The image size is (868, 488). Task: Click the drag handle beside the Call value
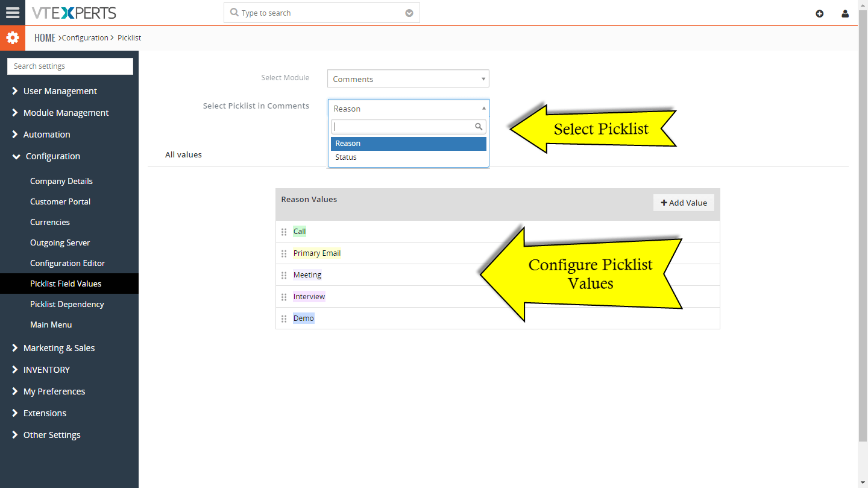tap(284, 231)
